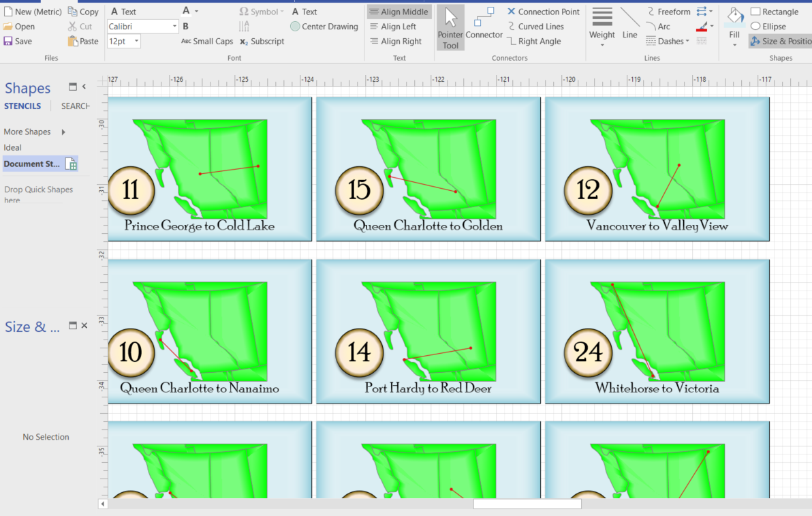Open the Calibri font name dropdown

174,27
